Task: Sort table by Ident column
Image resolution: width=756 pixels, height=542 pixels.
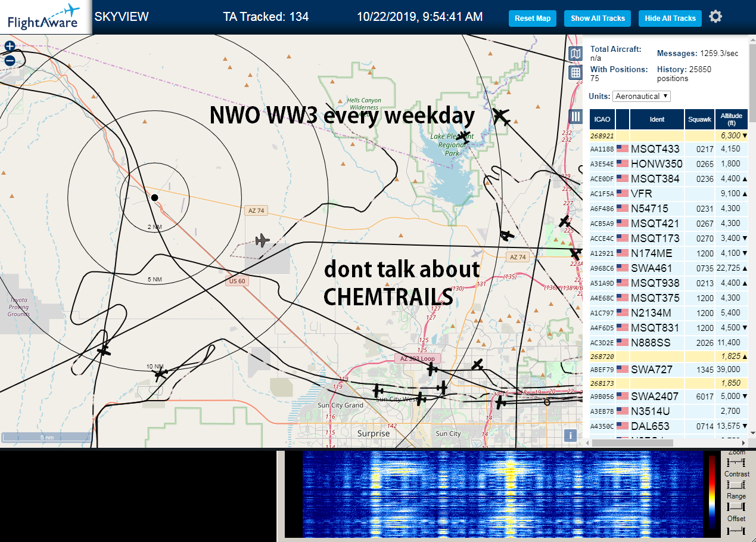Action: click(657, 119)
